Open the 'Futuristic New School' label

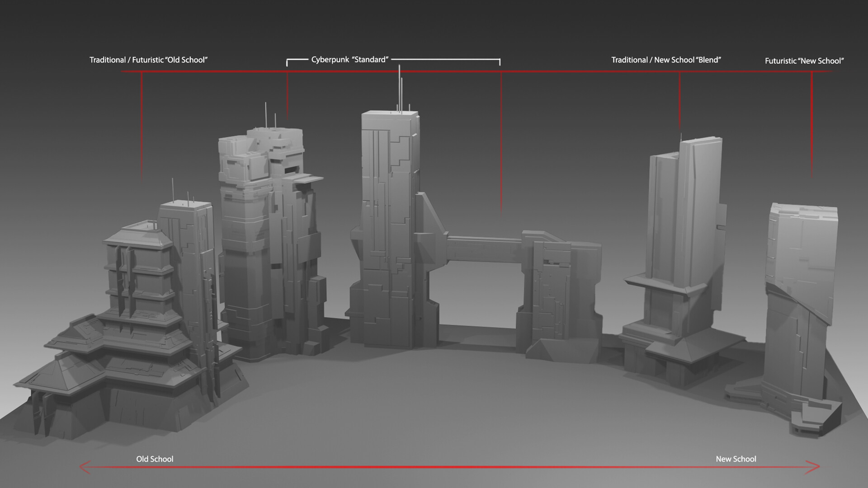coord(805,60)
